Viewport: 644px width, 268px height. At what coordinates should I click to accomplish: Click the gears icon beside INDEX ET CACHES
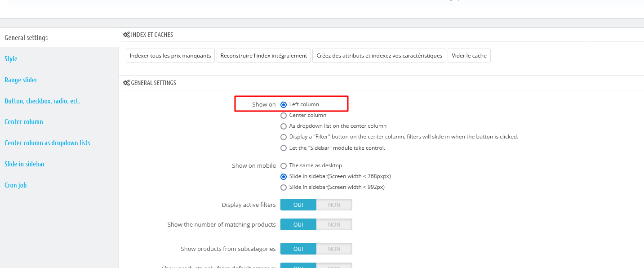coord(126,35)
